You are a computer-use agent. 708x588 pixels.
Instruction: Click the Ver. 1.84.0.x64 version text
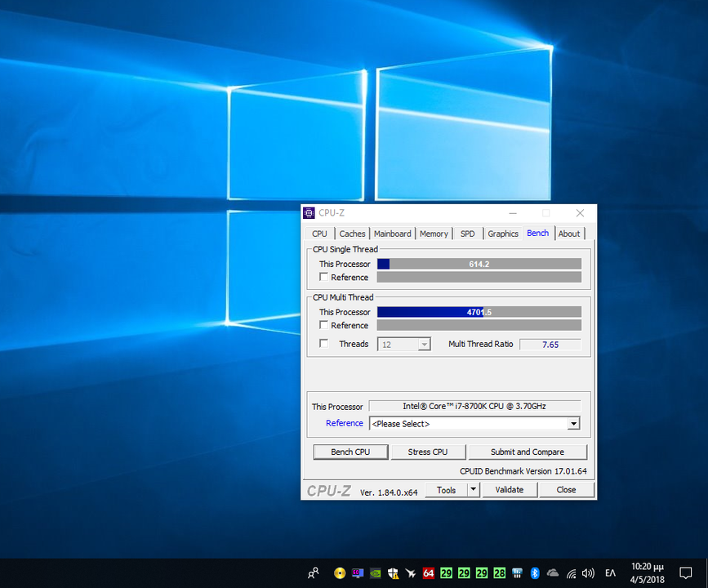[389, 492]
